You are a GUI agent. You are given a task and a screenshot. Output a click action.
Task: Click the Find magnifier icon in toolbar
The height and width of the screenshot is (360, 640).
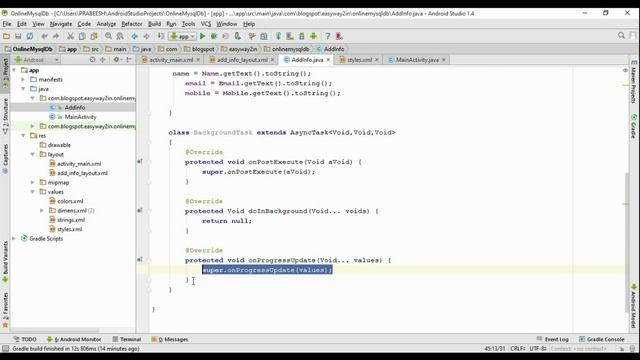[108, 36]
